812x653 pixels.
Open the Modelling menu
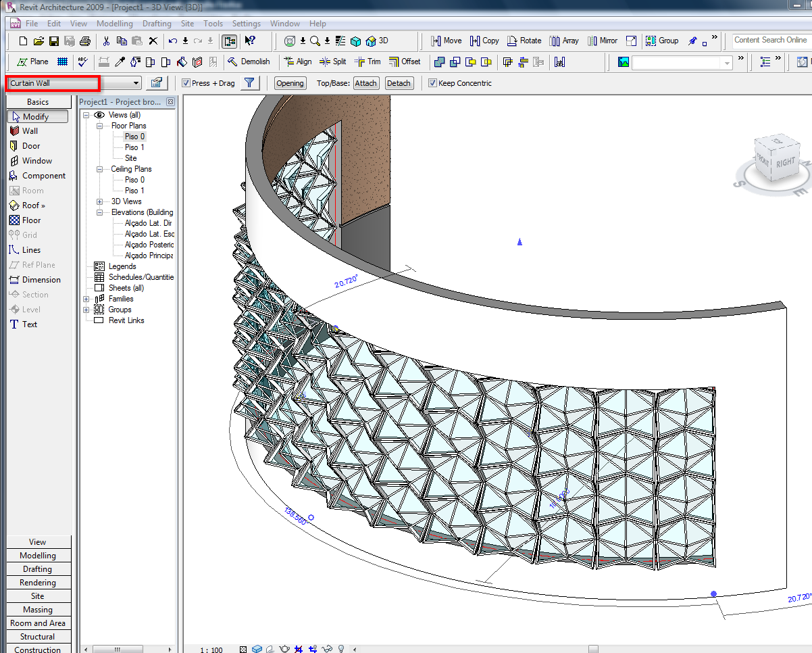114,24
